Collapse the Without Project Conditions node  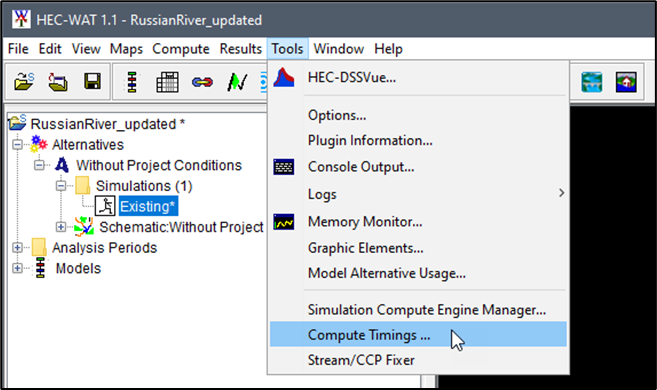(39, 165)
